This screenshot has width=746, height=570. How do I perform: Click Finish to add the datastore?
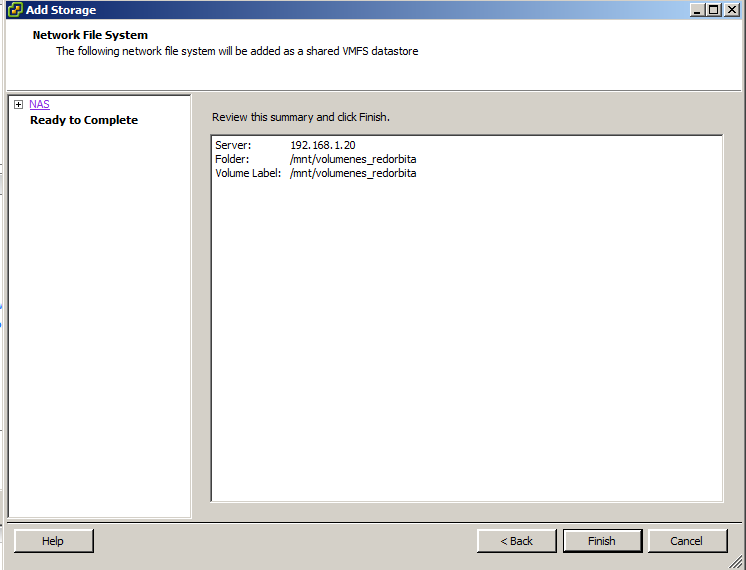[x=602, y=541]
